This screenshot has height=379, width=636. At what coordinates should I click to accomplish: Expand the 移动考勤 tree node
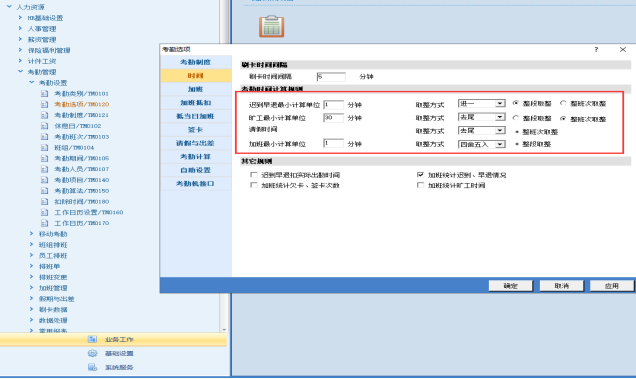click(32, 233)
